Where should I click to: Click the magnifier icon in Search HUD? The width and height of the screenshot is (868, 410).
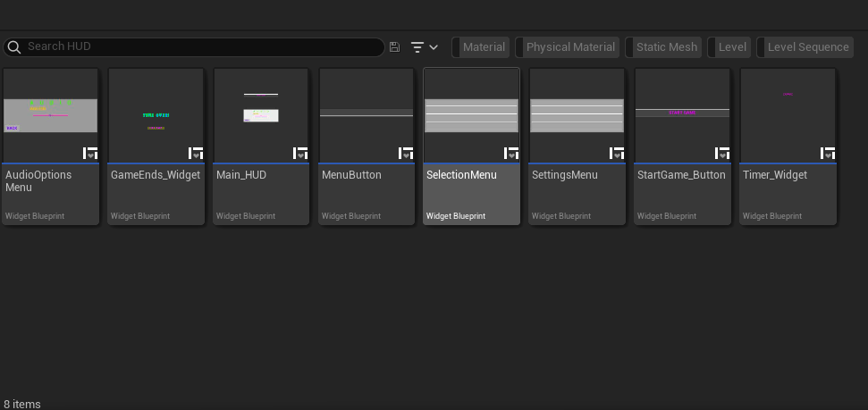coord(14,47)
